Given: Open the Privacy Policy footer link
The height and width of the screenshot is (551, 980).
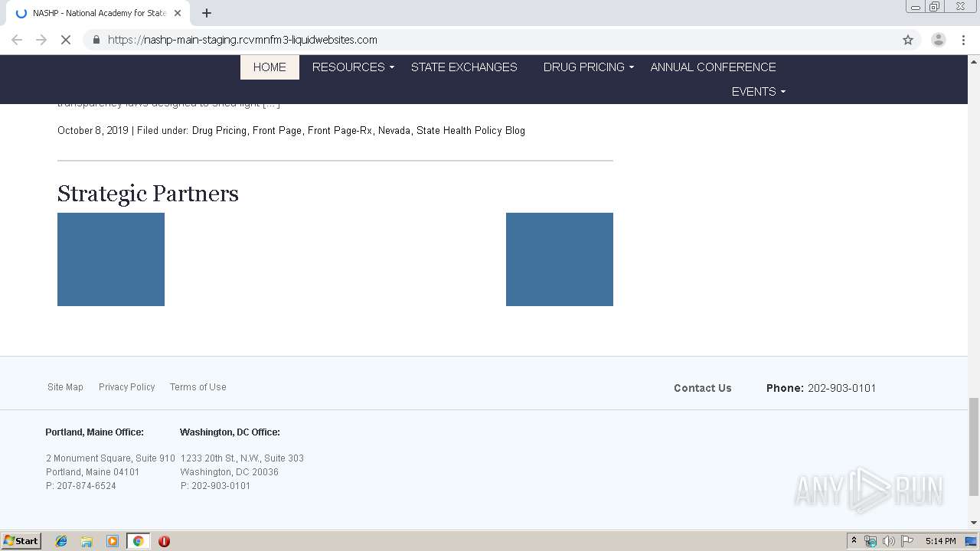Looking at the screenshot, I should point(127,387).
